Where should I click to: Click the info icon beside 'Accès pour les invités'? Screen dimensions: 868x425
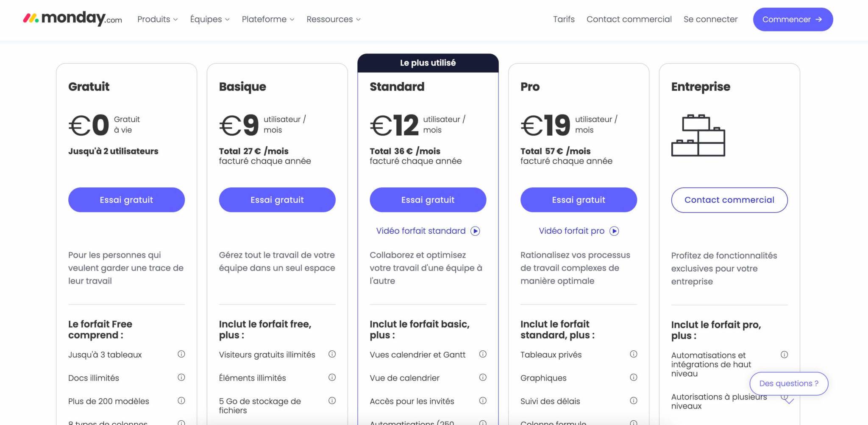tap(483, 400)
